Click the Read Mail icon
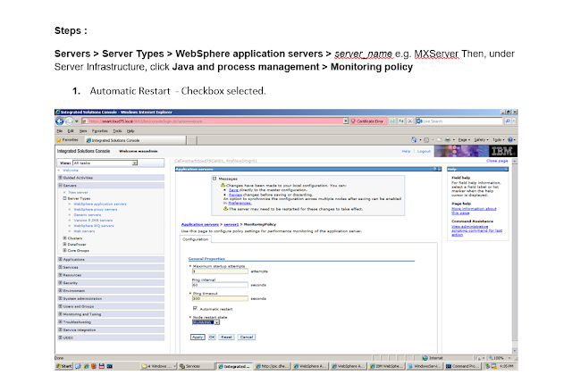The width and height of the screenshot is (572, 392). point(439,140)
